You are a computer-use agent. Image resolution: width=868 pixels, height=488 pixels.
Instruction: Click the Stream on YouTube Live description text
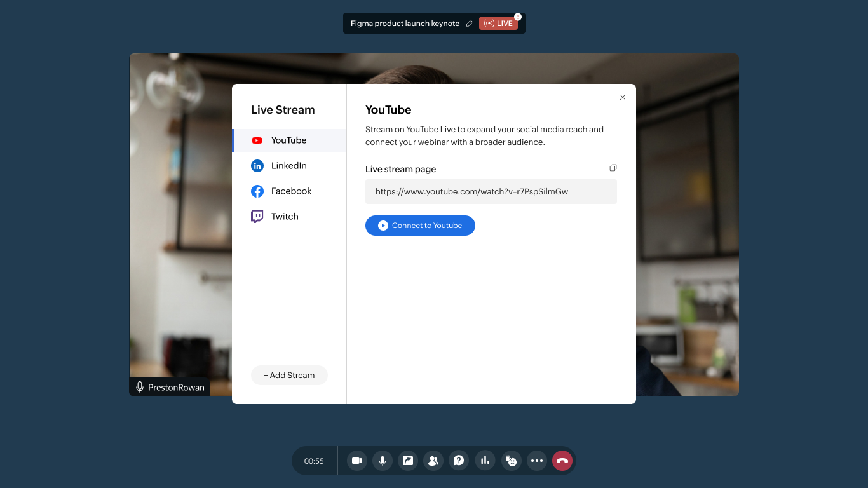(x=484, y=135)
